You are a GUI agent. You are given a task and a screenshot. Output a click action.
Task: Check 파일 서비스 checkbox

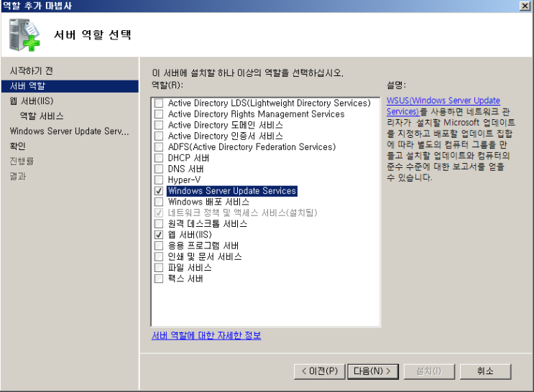159,268
